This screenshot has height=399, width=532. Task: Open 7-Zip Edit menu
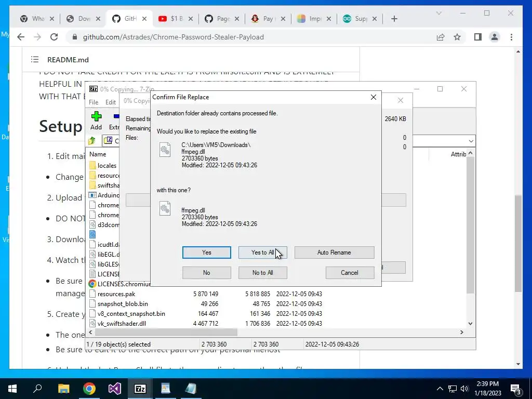point(111,102)
